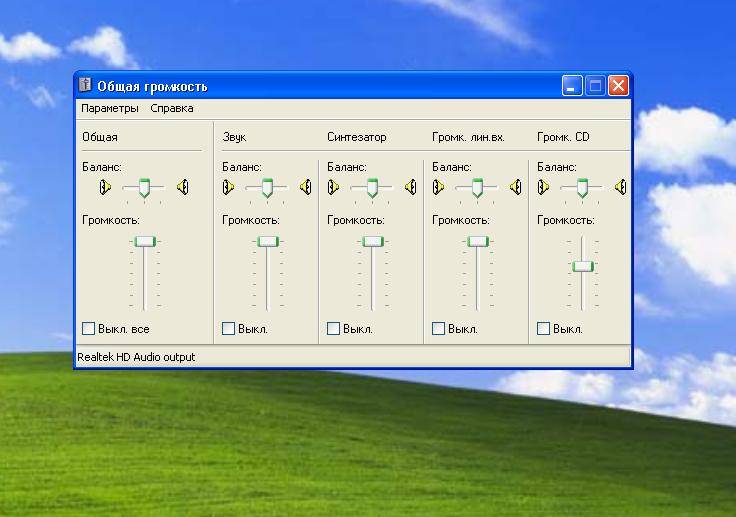Screen dimensions: 736x517
Task: Click the Синтезатор column heading
Action: 357,137
